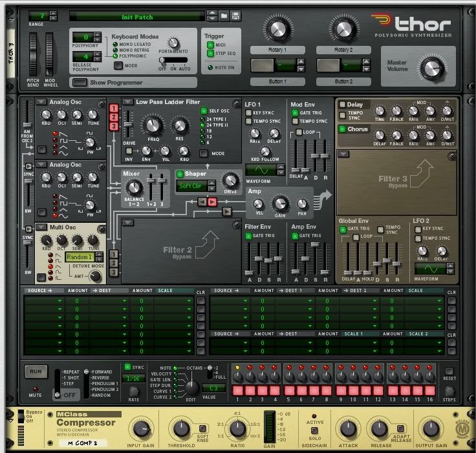Open Filter 2 type selector arrow
This screenshot has width=476, height=453.
tap(128, 223)
